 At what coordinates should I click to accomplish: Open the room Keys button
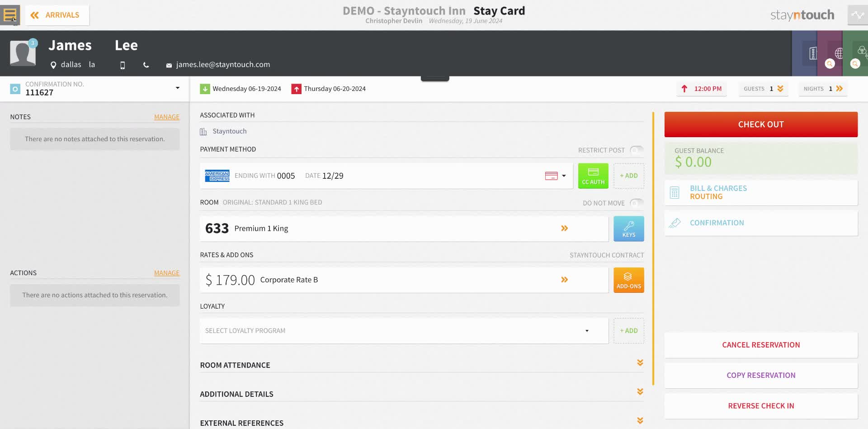(629, 229)
